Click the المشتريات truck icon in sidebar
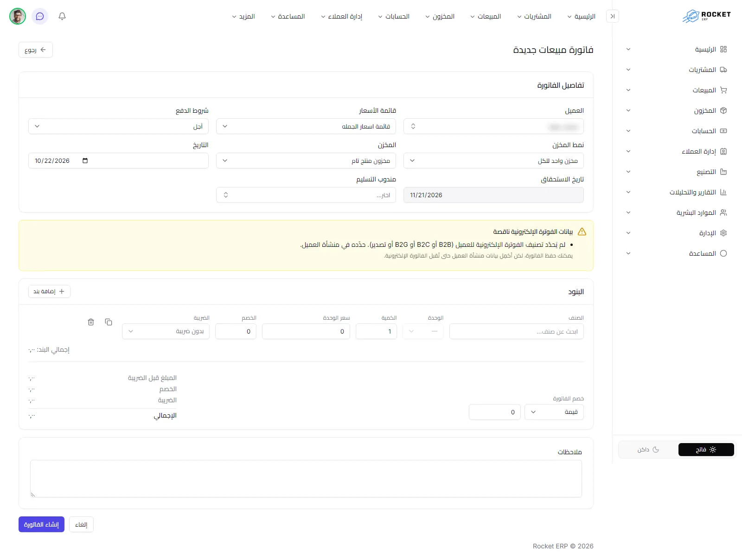This screenshot has width=742, height=560. (723, 70)
